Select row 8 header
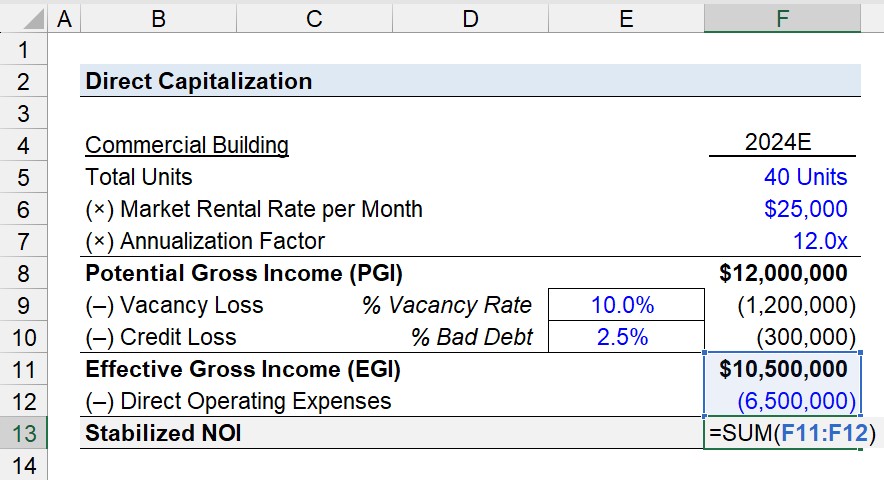The width and height of the screenshot is (884, 480). click(x=24, y=273)
